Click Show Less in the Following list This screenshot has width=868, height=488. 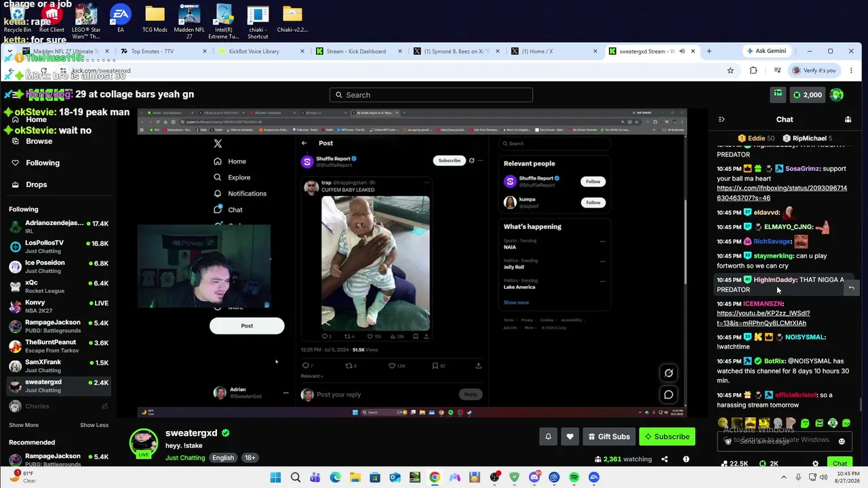(94, 425)
